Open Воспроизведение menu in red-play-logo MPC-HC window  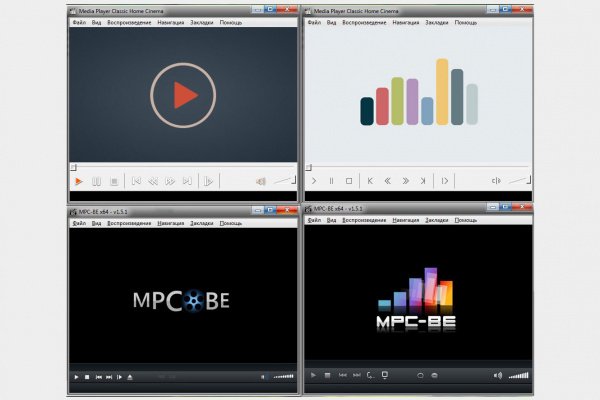tap(129, 23)
